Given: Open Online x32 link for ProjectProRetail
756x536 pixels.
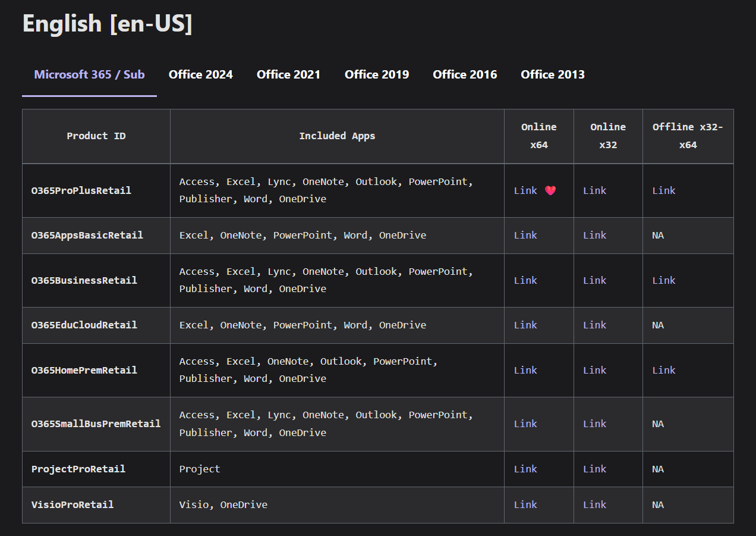Looking at the screenshot, I should [x=594, y=469].
